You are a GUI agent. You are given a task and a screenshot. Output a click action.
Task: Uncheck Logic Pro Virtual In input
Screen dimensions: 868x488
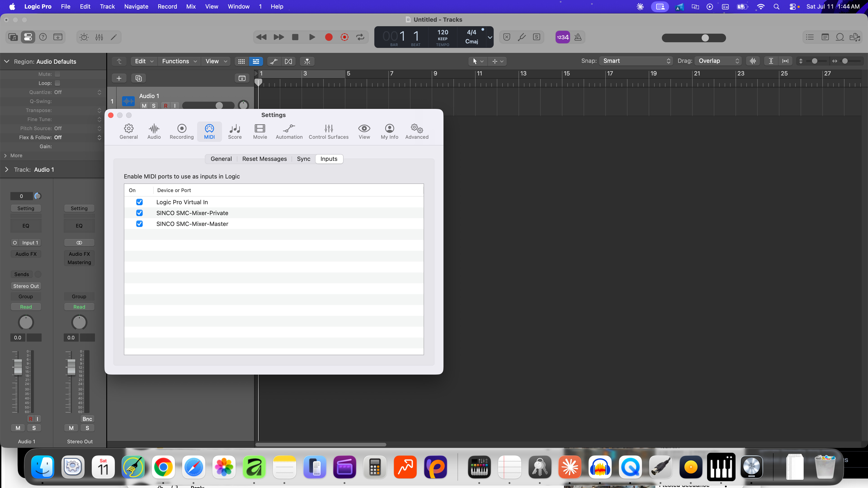[139, 202]
